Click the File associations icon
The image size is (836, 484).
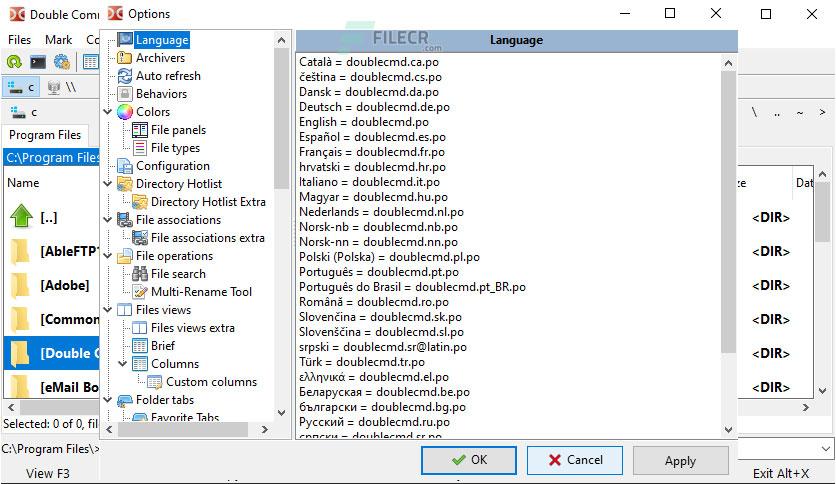point(125,220)
